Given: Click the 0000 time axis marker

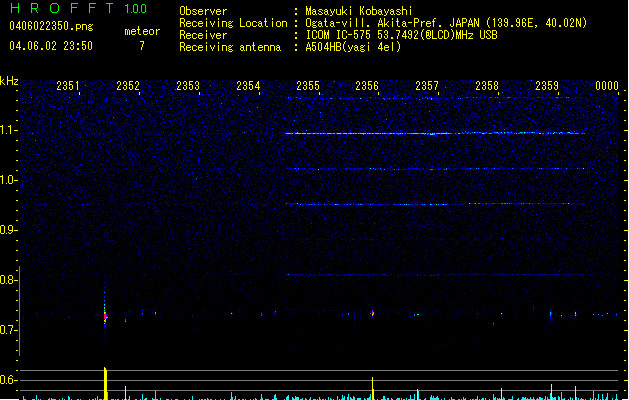Looking at the screenshot, I should tap(607, 86).
